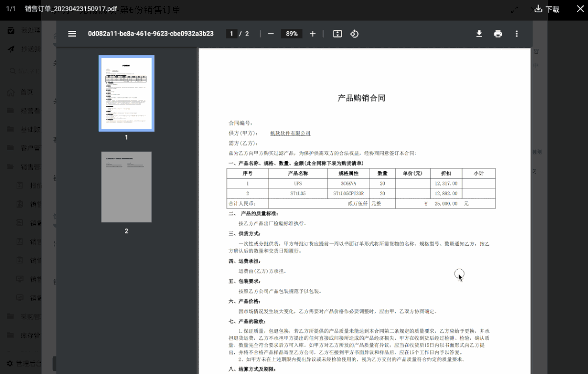Download the PDF from the viewer toolbar
The image size is (588, 374).
pyautogui.click(x=479, y=34)
